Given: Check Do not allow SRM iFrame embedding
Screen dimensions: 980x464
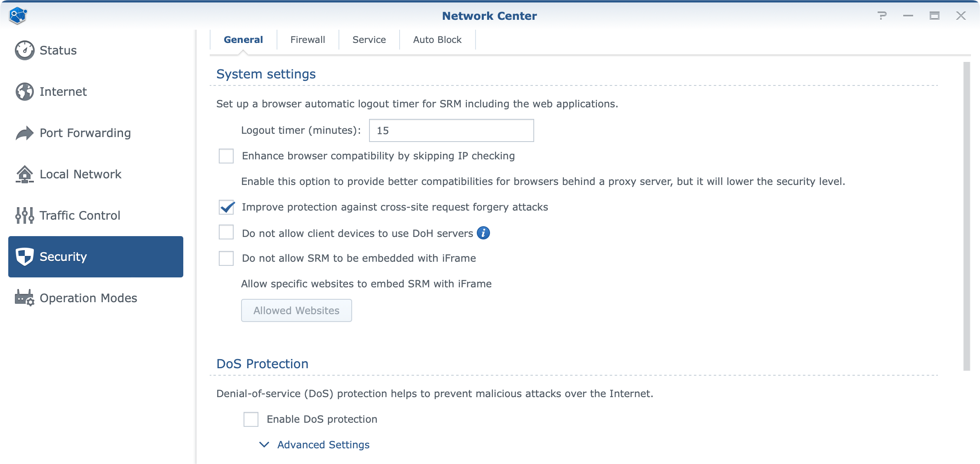Looking at the screenshot, I should click(226, 258).
